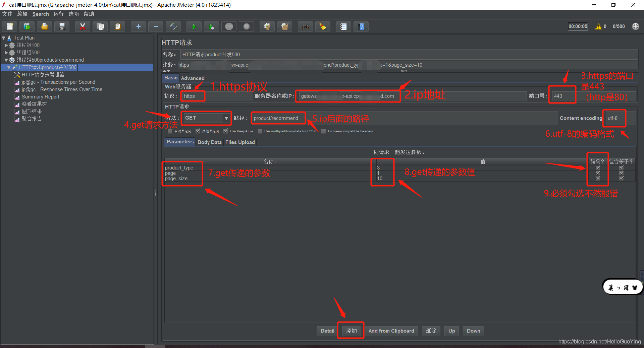Toggle 编码 checkbox for product_type row

(x=598, y=168)
